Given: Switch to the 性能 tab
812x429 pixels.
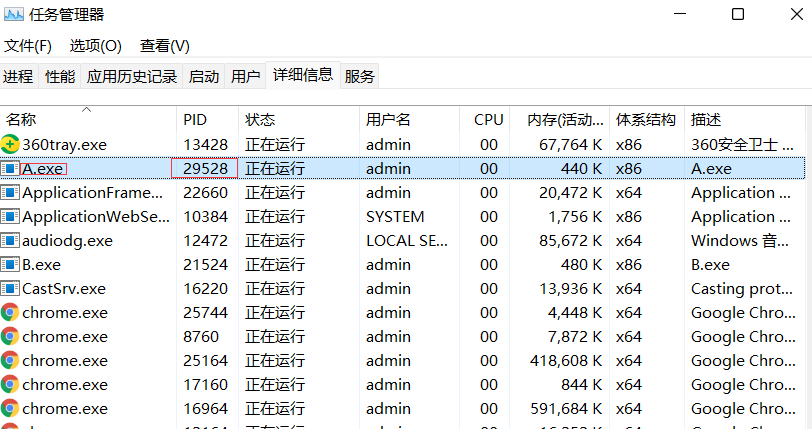Looking at the screenshot, I should pos(60,76).
